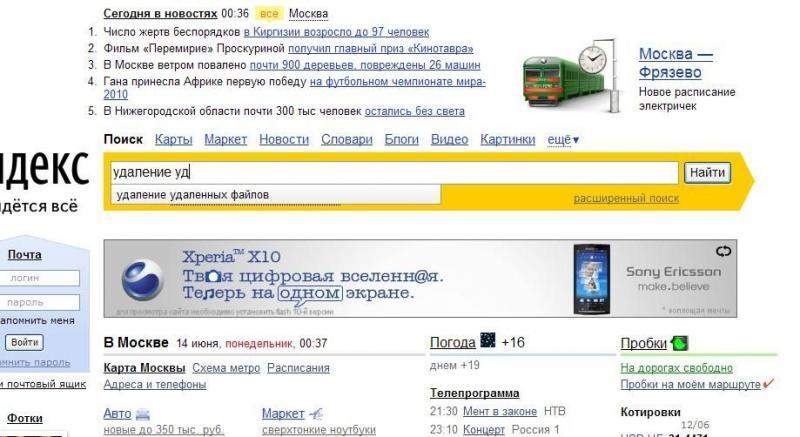Viewport: 800px width, 437px height.
Task: Click the search query text field
Action: 394,172
